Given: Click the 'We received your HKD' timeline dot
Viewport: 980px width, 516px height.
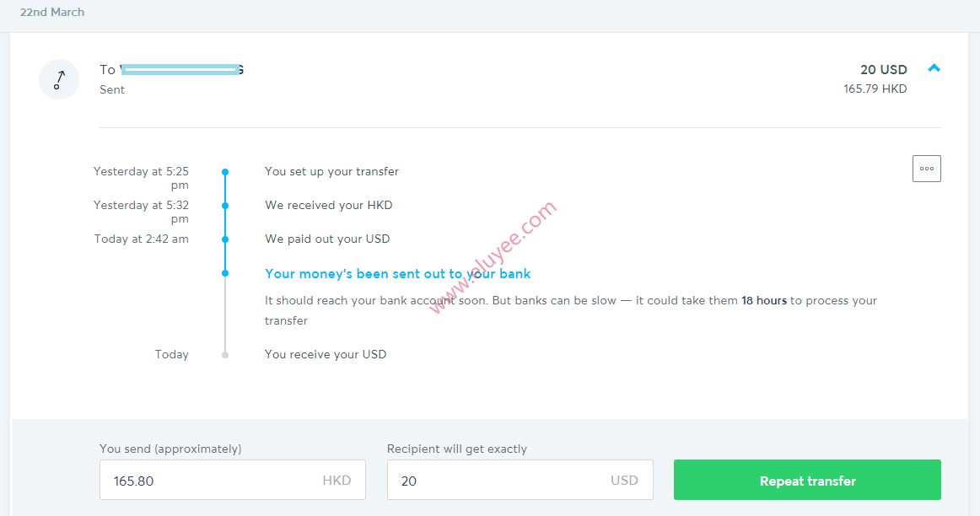Looking at the screenshot, I should click(225, 206).
